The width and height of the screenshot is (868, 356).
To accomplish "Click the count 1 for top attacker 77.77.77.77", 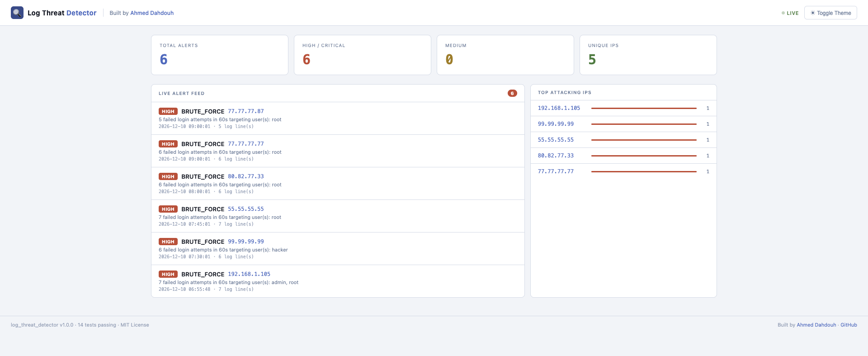I will [x=708, y=171].
